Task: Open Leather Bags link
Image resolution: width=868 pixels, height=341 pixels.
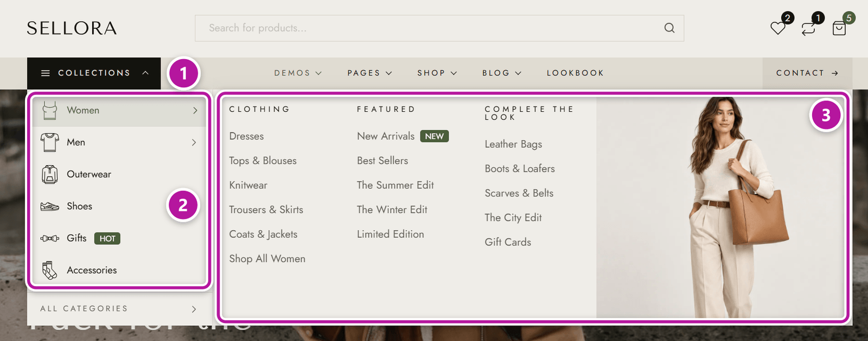Action: (x=513, y=144)
